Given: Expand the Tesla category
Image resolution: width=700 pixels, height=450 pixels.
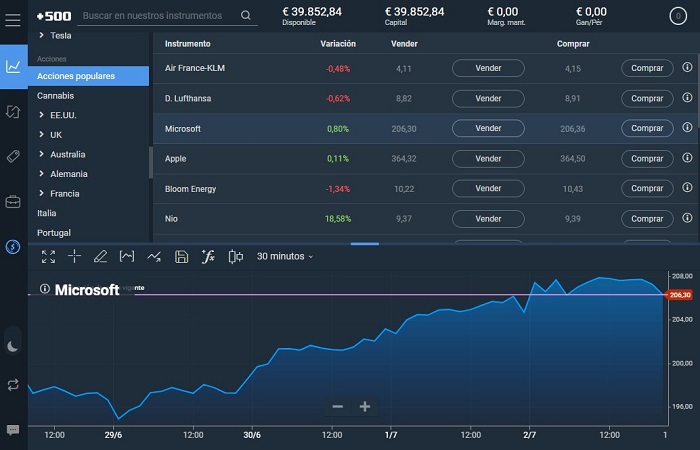Looking at the screenshot, I should click(x=41, y=35).
